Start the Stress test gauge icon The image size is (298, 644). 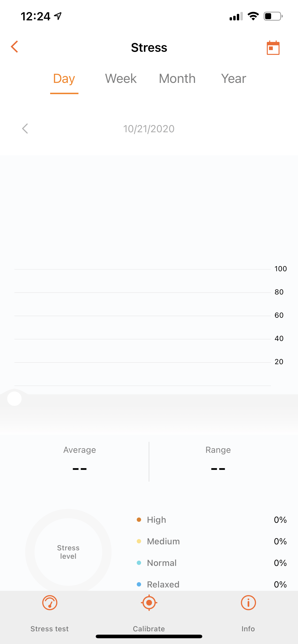click(x=50, y=603)
